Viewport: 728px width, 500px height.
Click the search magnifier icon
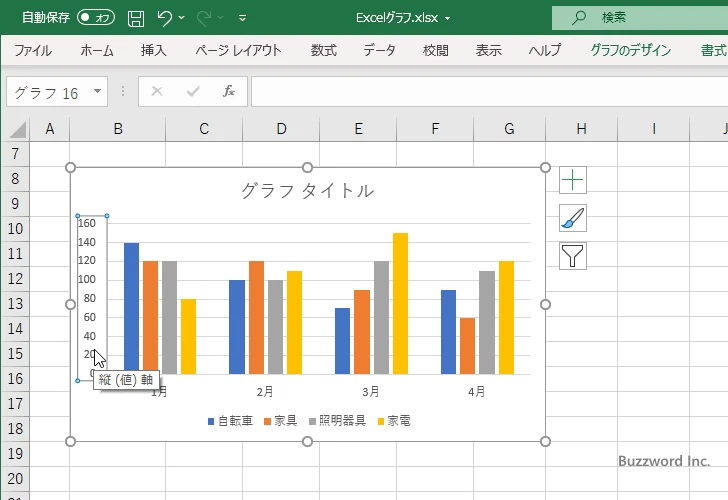[578, 18]
